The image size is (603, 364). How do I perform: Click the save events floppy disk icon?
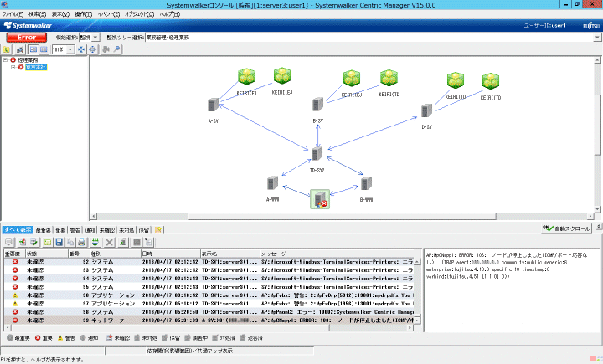tap(59, 242)
